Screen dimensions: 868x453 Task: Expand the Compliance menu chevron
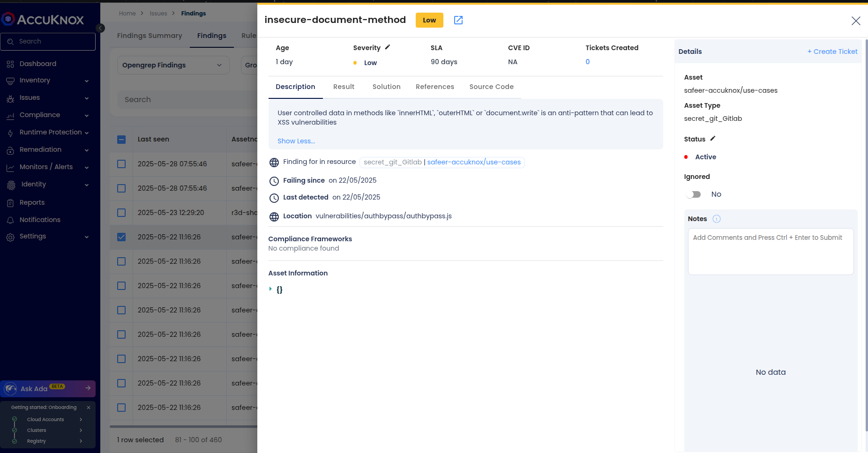tap(87, 116)
